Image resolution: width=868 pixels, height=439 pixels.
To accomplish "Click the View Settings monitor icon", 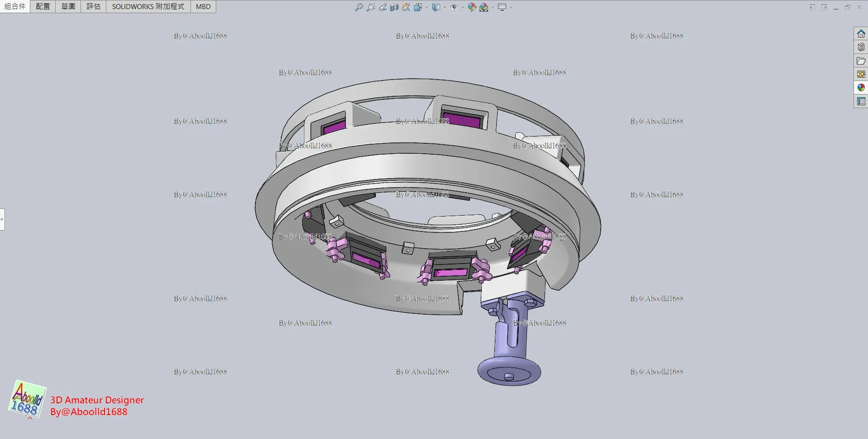I will (x=502, y=7).
